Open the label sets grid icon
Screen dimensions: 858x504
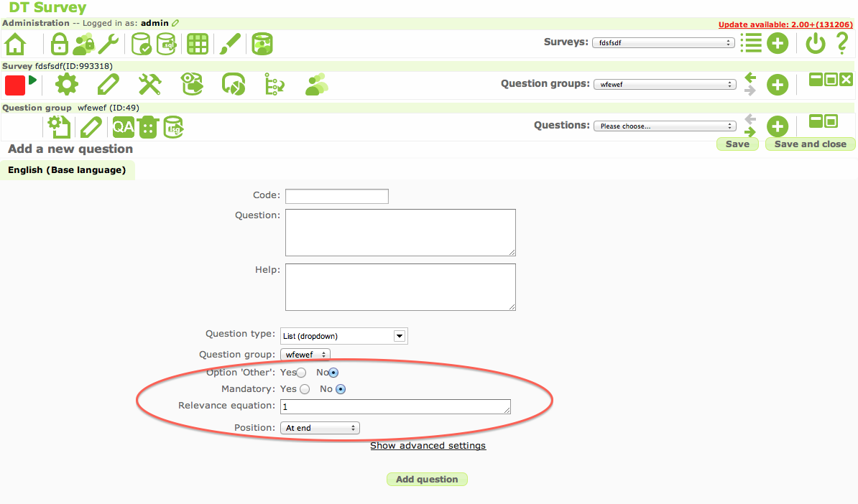198,44
